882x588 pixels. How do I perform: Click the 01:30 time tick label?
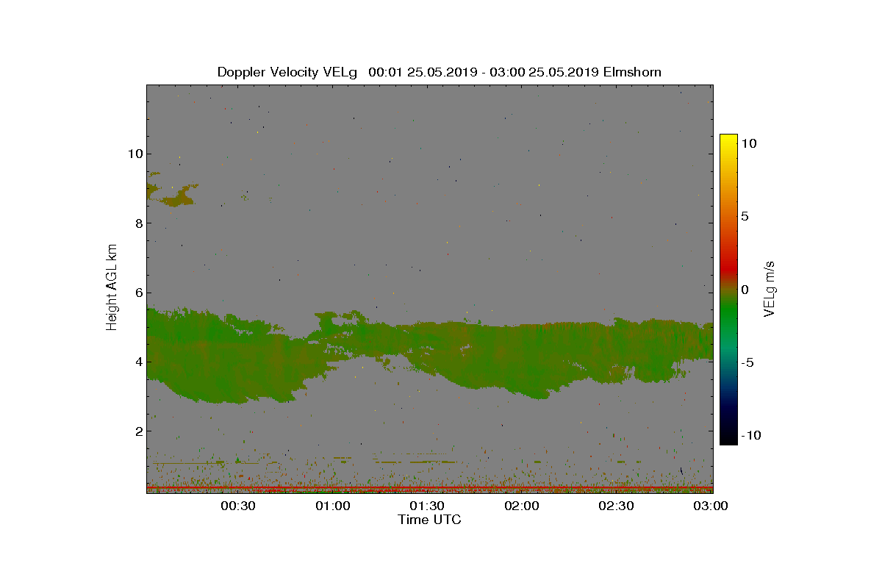(x=427, y=506)
